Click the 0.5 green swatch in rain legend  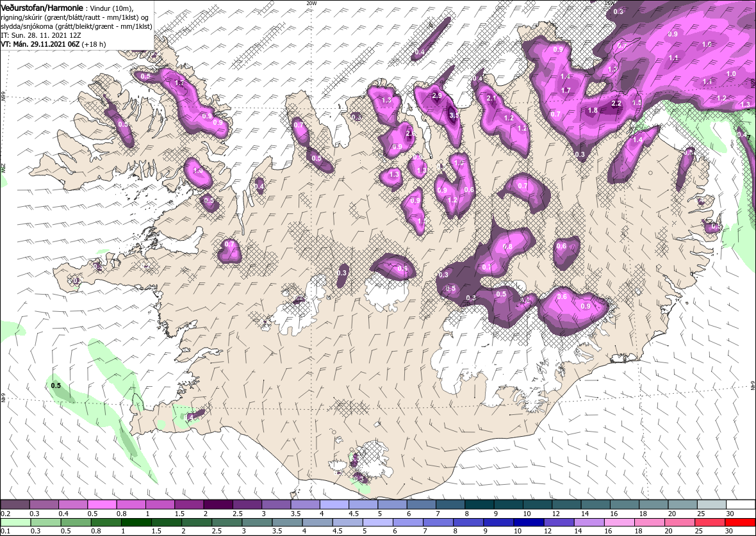pos(75,523)
